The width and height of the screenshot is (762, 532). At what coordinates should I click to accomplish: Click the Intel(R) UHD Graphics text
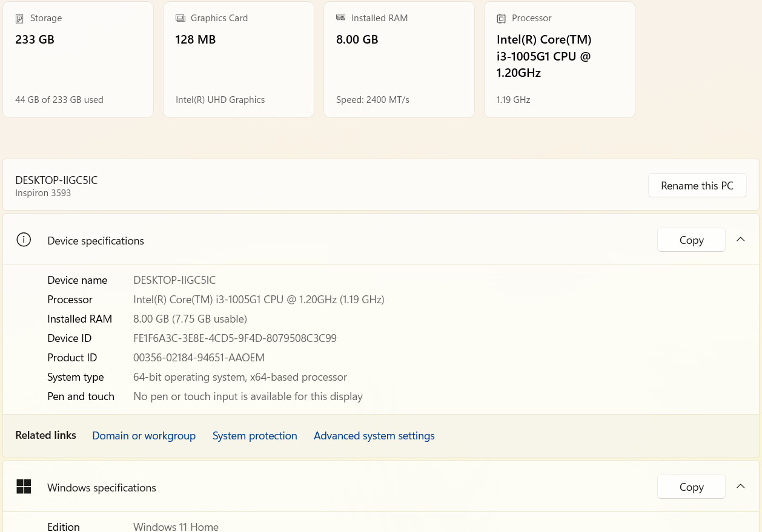pyautogui.click(x=220, y=100)
